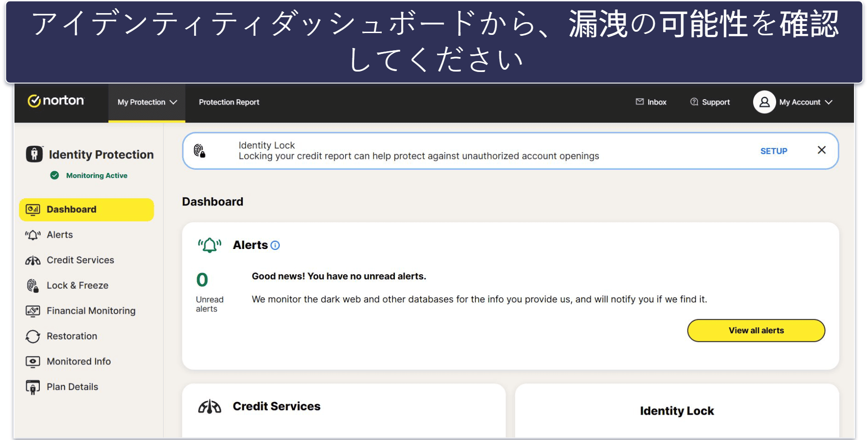Click the Monitoring Active status text
868x440 pixels.
97,176
